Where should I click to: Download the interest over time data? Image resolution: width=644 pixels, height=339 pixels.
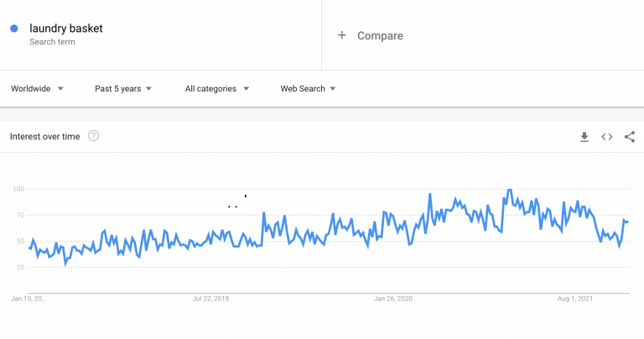point(584,137)
